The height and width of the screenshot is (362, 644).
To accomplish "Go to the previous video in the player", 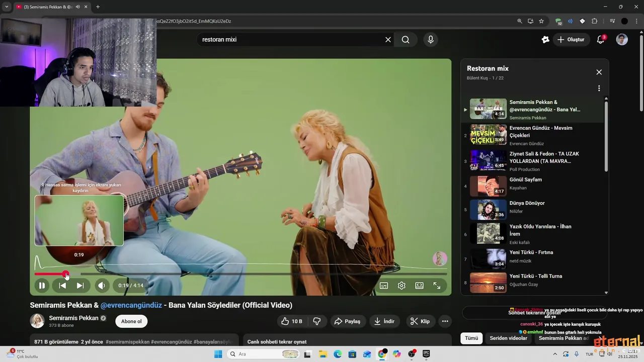I will click(x=62, y=286).
